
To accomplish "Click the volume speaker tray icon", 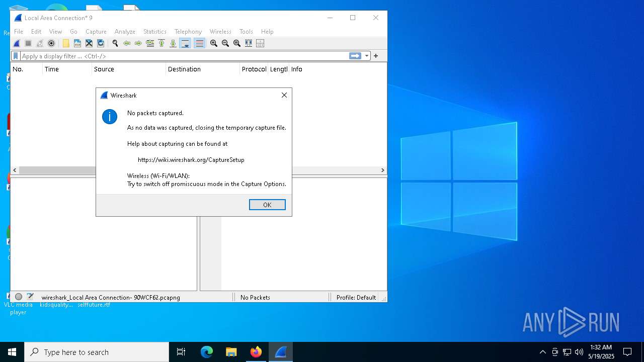I will click(x=579, y=352).
